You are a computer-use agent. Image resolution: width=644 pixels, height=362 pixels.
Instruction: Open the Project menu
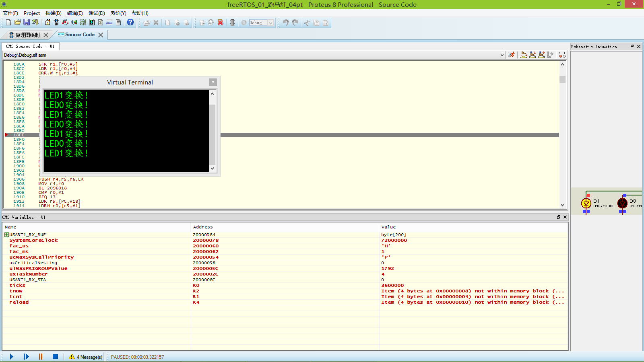[x=32, y=13]
